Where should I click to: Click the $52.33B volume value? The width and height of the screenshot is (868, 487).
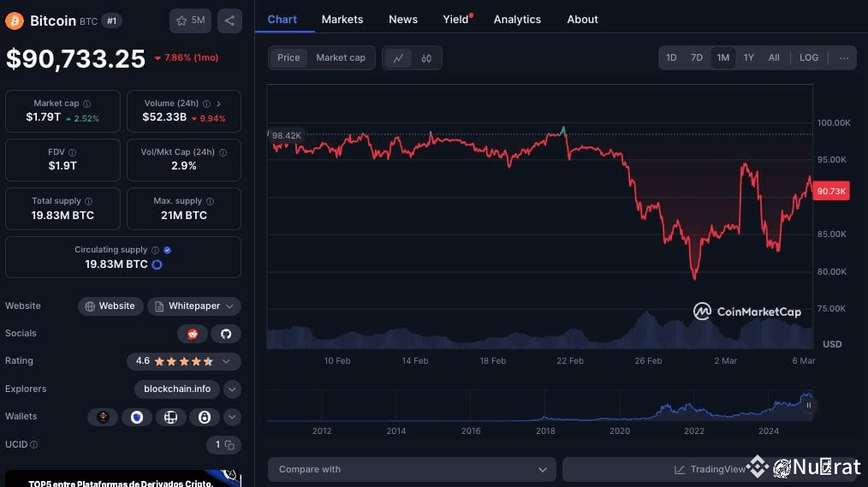coord(164,116)
